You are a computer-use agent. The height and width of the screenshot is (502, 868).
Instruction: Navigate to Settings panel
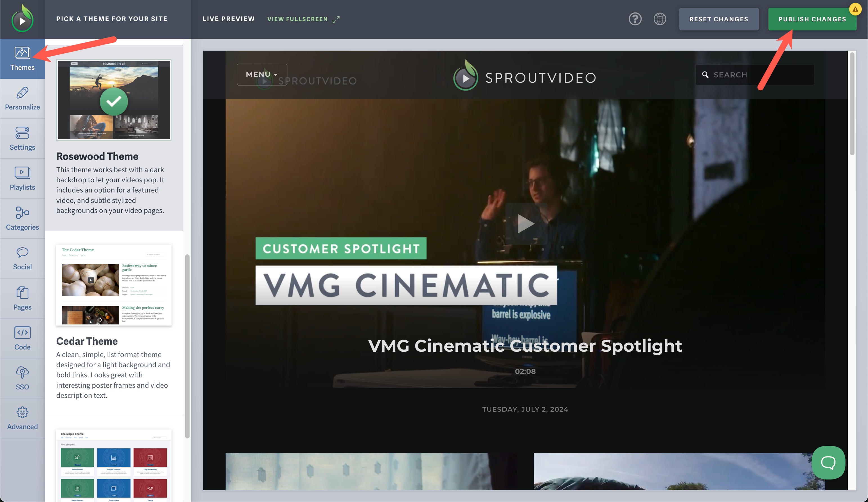tap(22, 139)
